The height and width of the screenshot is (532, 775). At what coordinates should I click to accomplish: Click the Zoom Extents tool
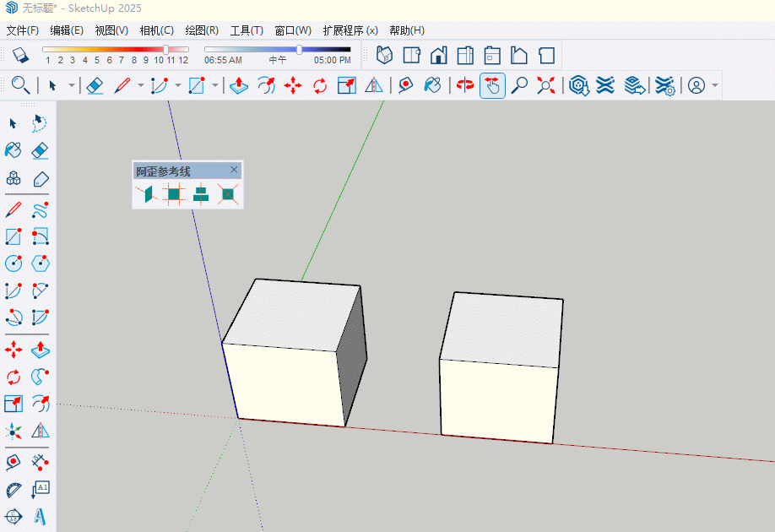click(547, 85)
